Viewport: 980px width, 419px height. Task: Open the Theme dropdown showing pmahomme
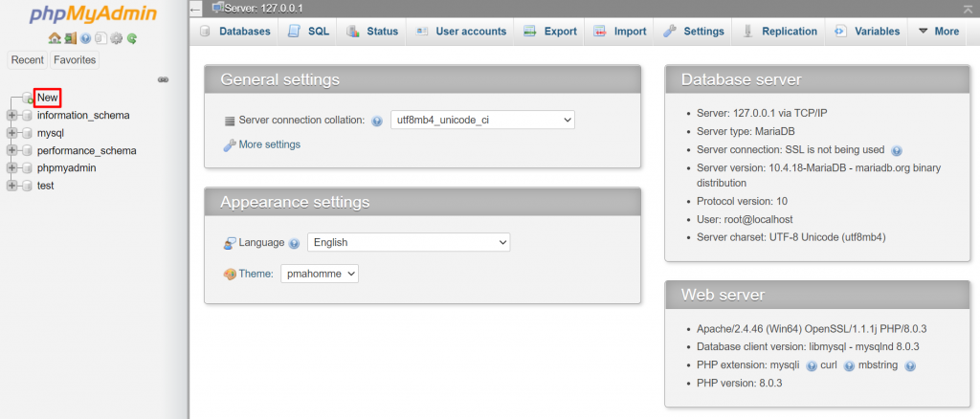(x=320, y=274)
